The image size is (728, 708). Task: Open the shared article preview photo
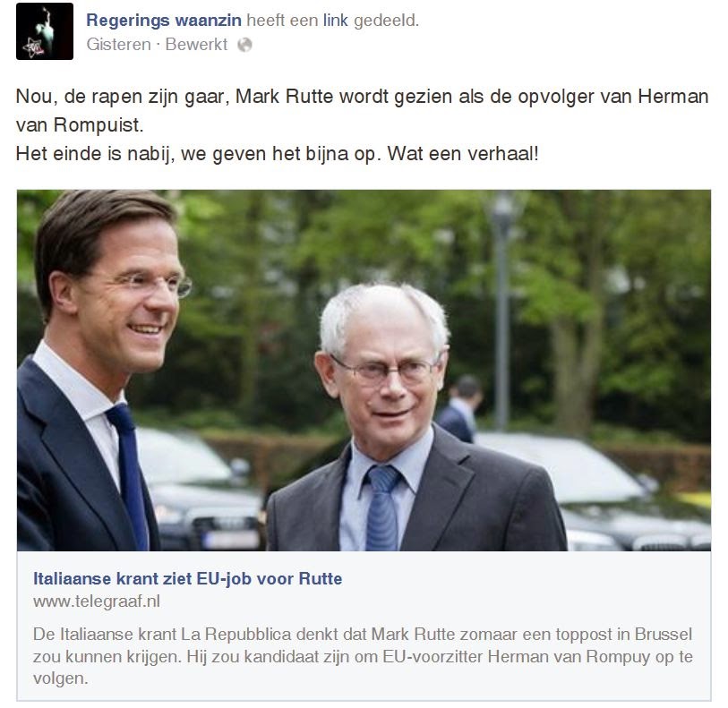(364, 371)
